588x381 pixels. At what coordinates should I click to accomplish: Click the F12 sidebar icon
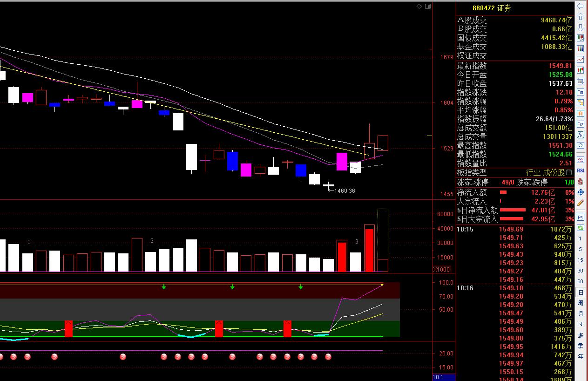tap(580, 124)
